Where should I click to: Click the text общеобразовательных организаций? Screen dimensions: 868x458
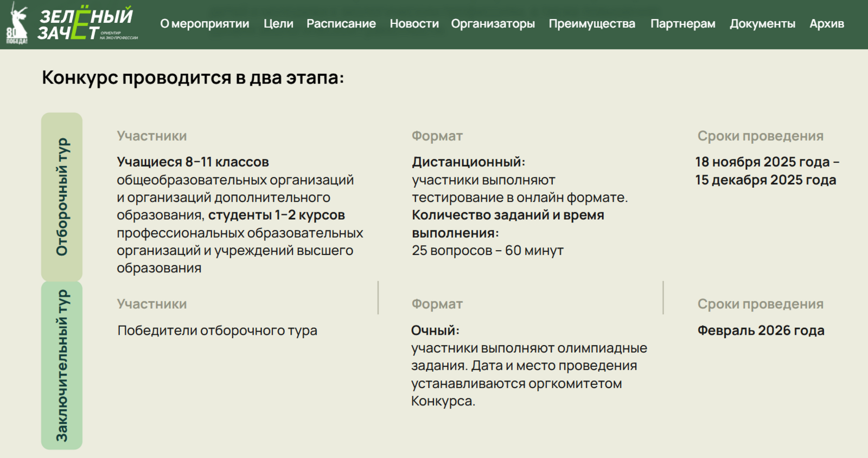point(235,180)
